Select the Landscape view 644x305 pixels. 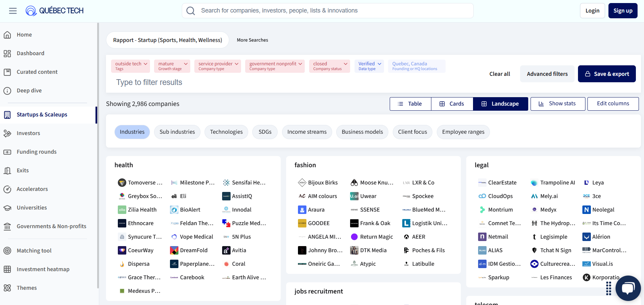point(500,104)
